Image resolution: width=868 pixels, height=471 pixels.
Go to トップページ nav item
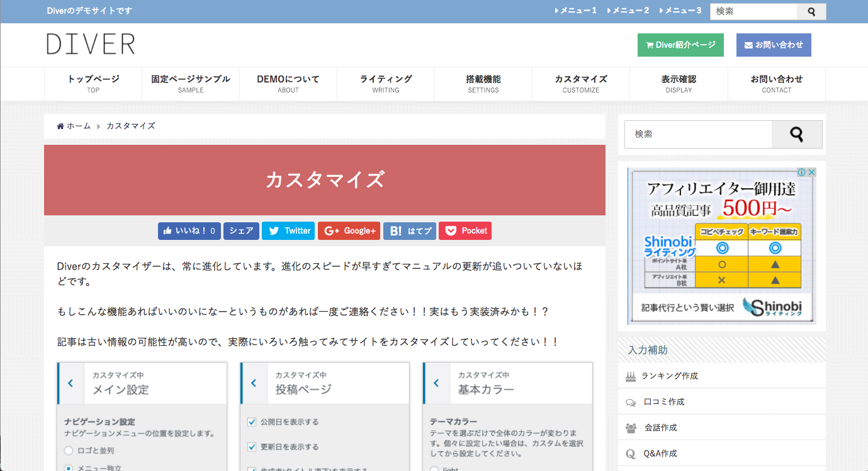tap(93, 84)
